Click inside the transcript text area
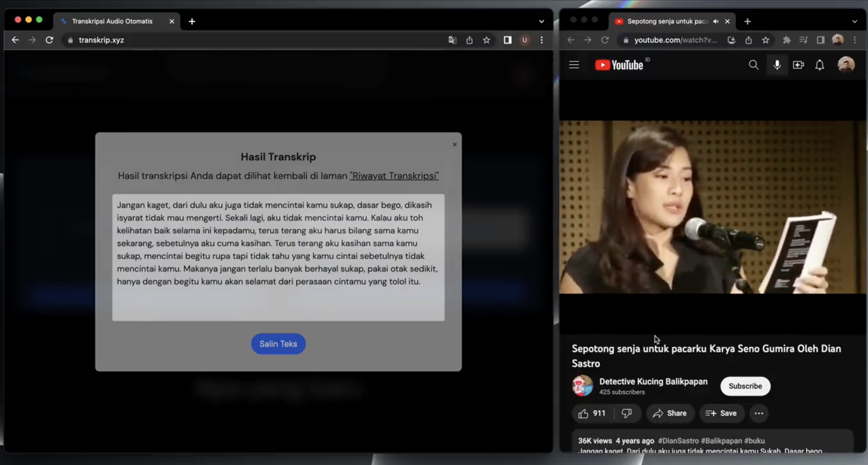The width and height of the screenshot is (868, 465). point(278,258)
